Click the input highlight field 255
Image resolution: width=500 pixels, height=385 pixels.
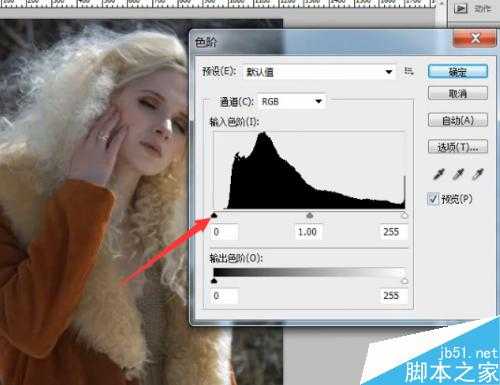click(393, 232)
